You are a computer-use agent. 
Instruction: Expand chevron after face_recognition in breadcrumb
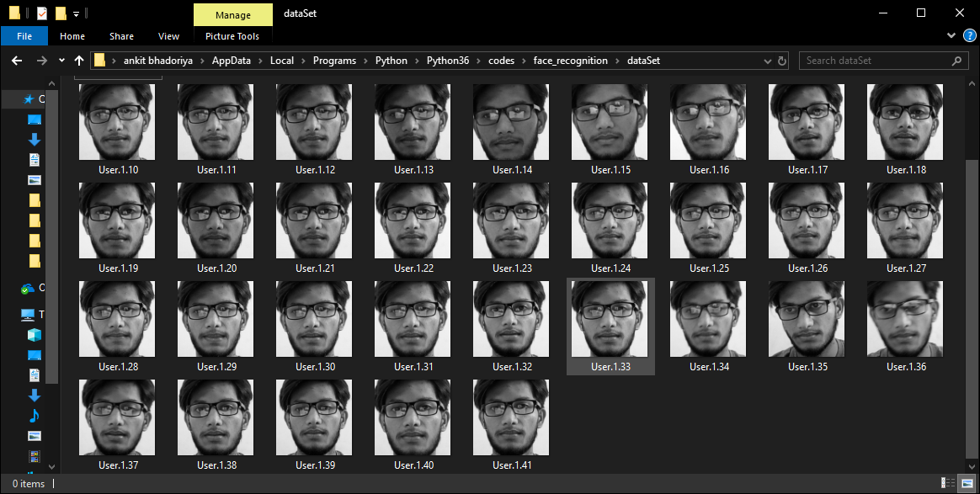tap(617, 61)
